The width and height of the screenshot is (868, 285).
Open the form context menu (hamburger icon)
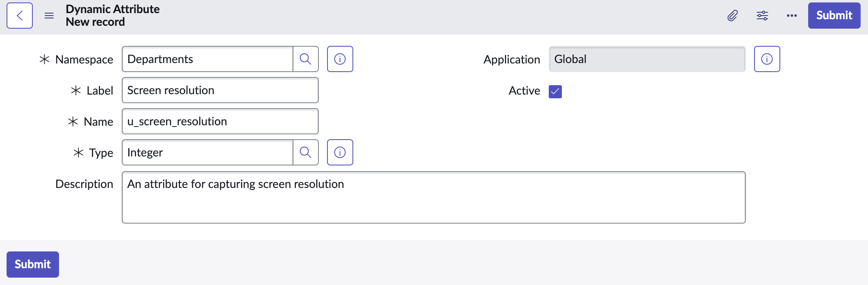[49, 16]
